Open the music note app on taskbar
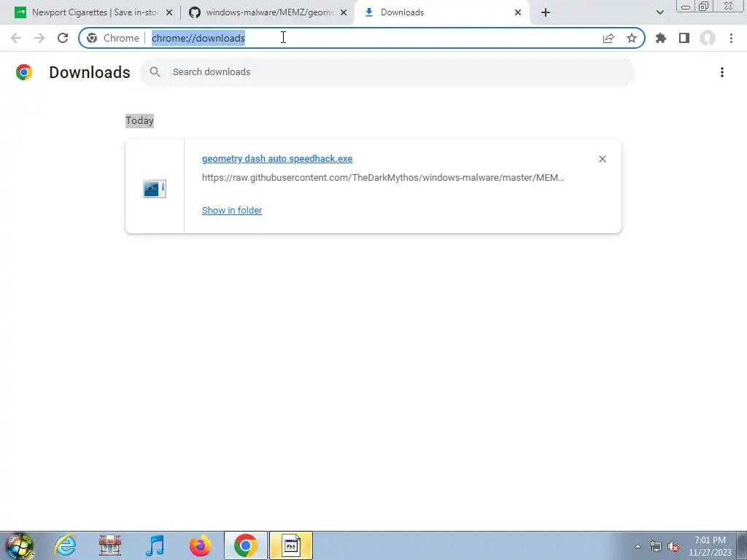 (155, 545)
